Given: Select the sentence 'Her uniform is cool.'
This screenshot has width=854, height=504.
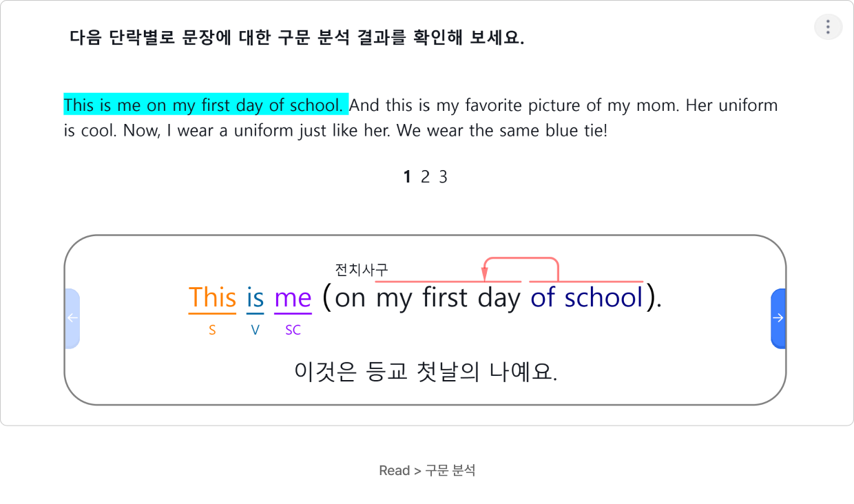Looking at the screenshot, I should pos(421,118).
